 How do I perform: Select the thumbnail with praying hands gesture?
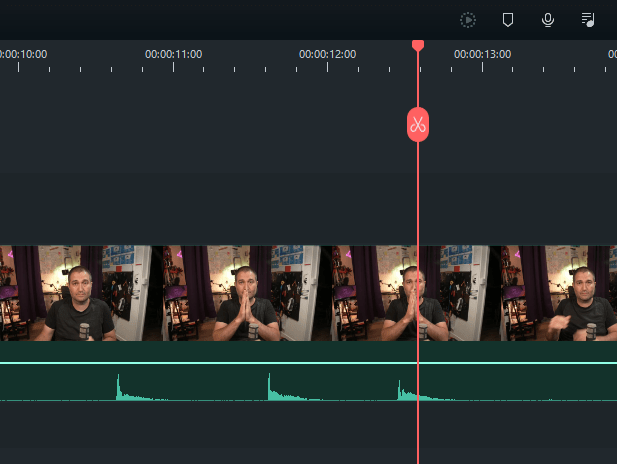(242, 293)
